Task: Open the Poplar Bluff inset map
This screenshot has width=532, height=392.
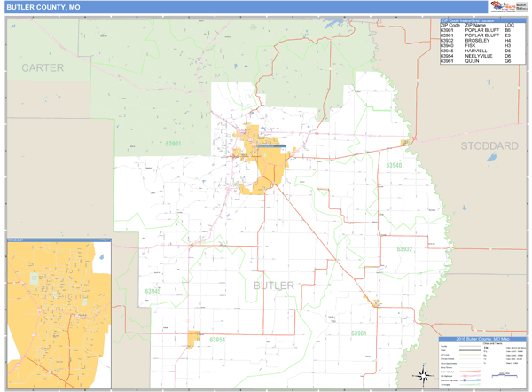Action: pyautogui.click(x=58, y=314)
